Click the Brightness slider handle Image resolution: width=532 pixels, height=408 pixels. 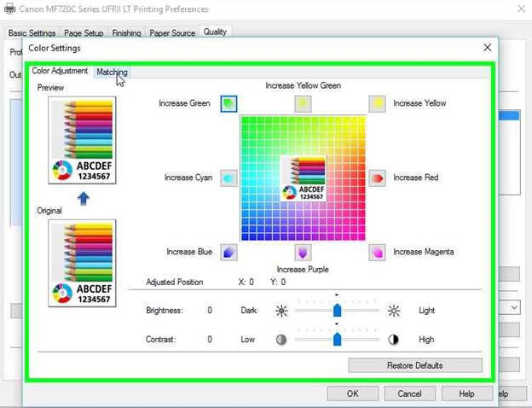[337, 310]
